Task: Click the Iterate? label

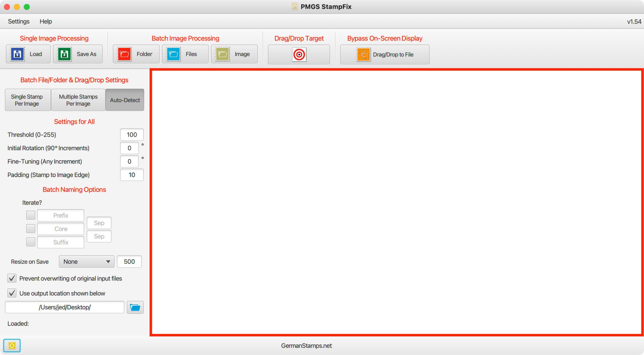Action: [x=32, y=203]
